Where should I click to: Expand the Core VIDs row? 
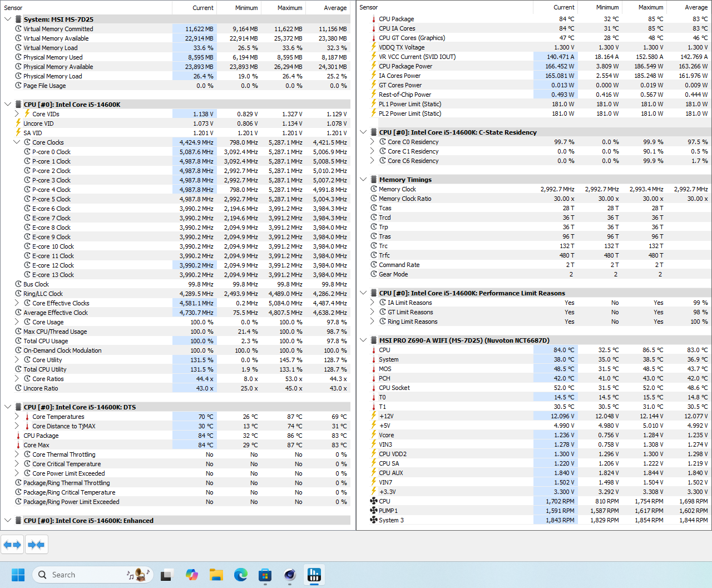[x=17, y=114]
